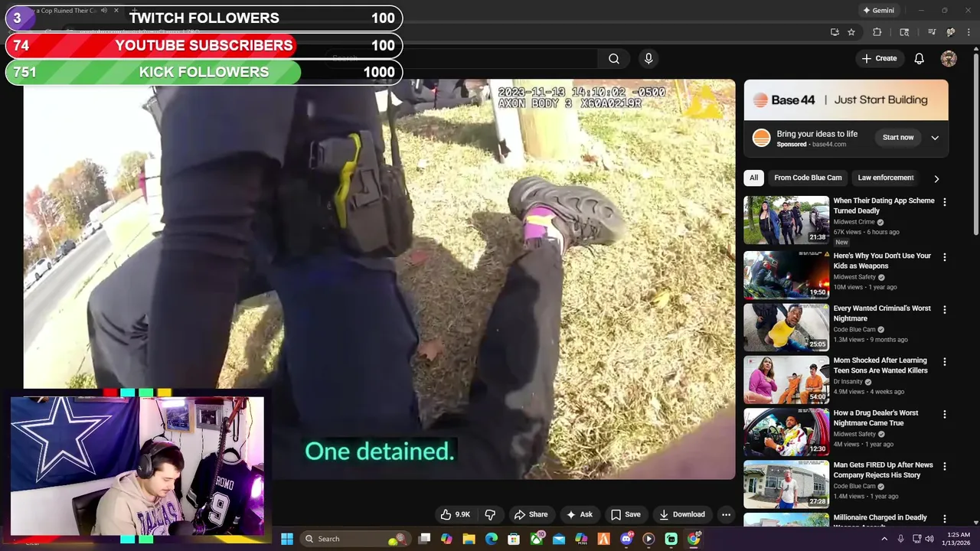The image size is (980, 551).
Task: Click the tray microphone icon
Action: point(901,539)
